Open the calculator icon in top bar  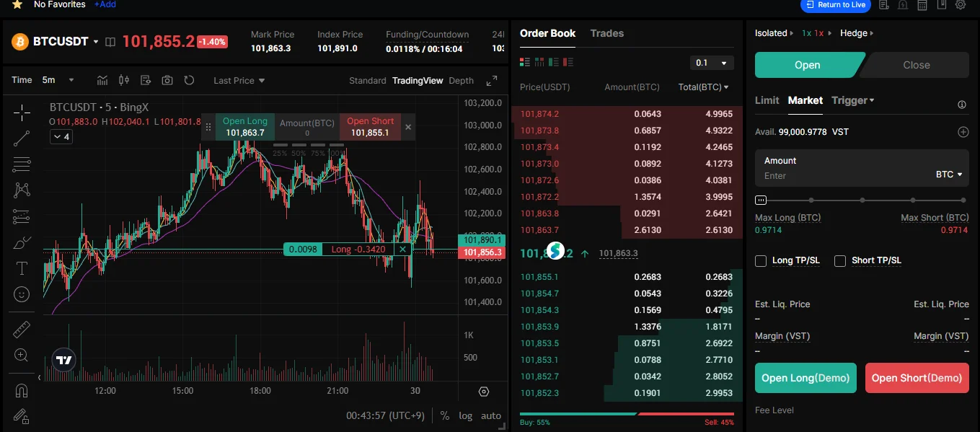click(922, 5)
